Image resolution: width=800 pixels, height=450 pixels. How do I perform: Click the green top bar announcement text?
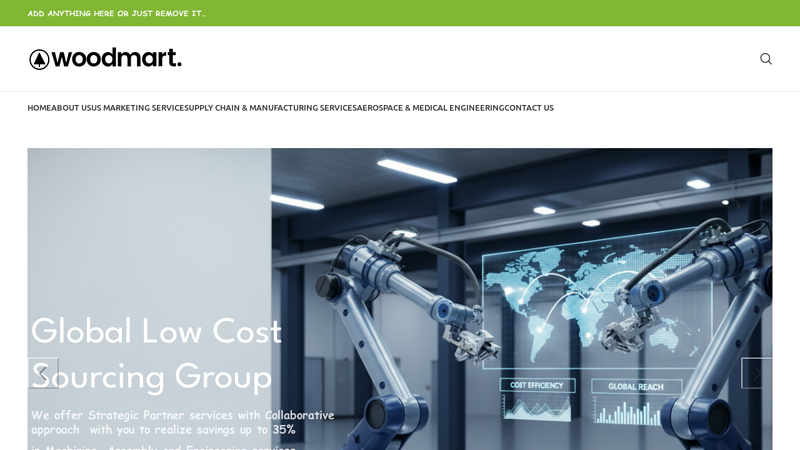pos(117,13)
